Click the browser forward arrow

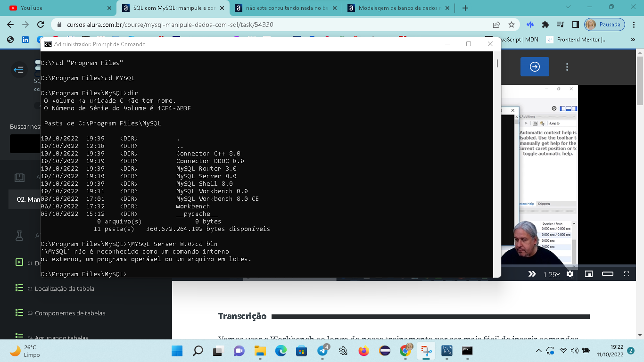coord(25,25)
